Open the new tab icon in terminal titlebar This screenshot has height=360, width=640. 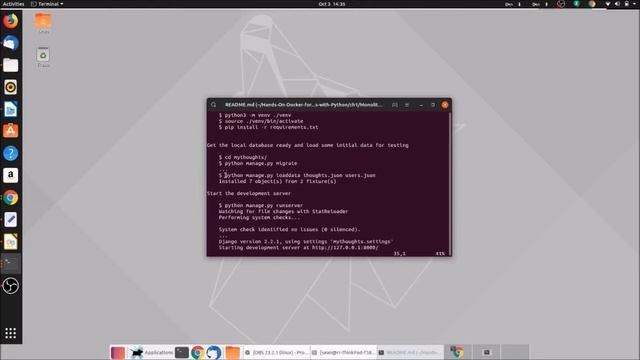pyautogui.click(x=395, y=105)
